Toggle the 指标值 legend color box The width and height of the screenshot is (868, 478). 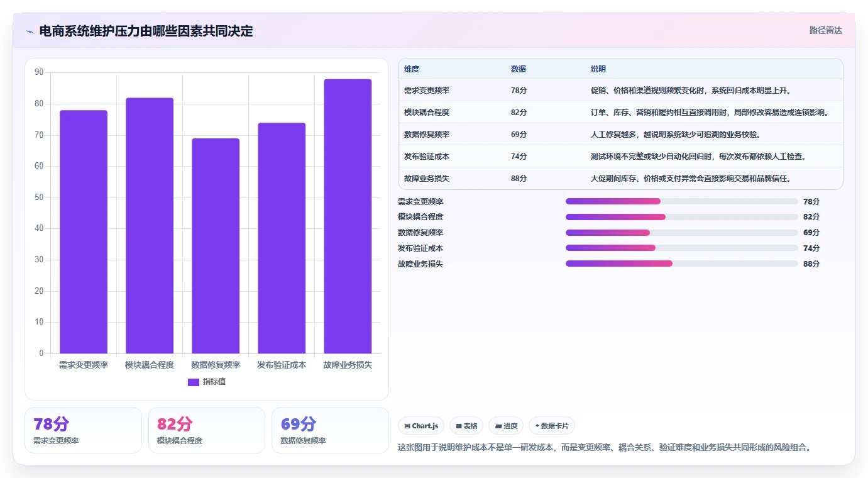(194, 382)
